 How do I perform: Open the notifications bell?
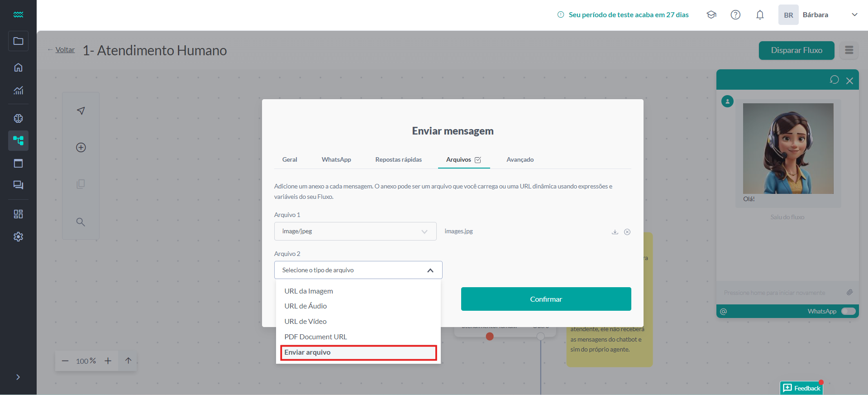pos(760,15)
